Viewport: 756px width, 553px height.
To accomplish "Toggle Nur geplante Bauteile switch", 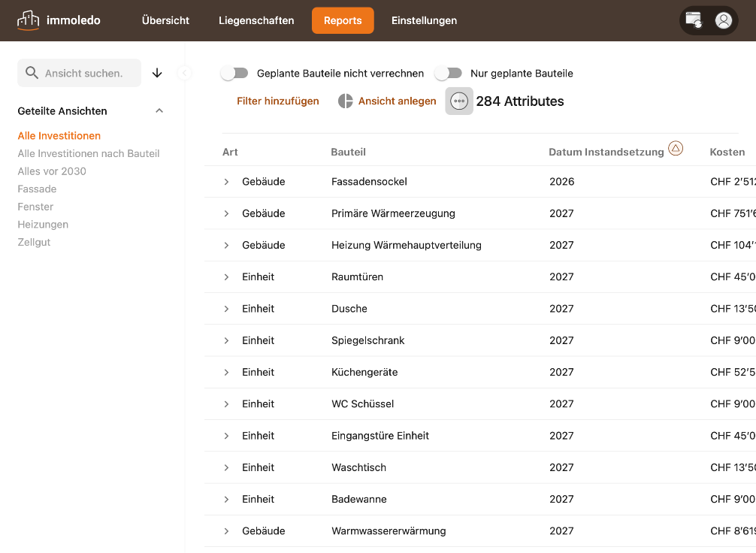I will pyautogui.click(x=448, y=74).
